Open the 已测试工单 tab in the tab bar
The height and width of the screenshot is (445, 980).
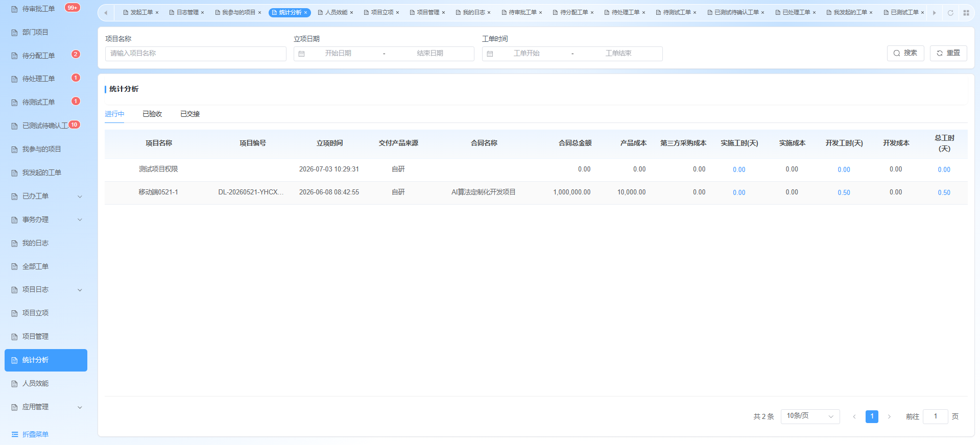(x=904, y=13)
